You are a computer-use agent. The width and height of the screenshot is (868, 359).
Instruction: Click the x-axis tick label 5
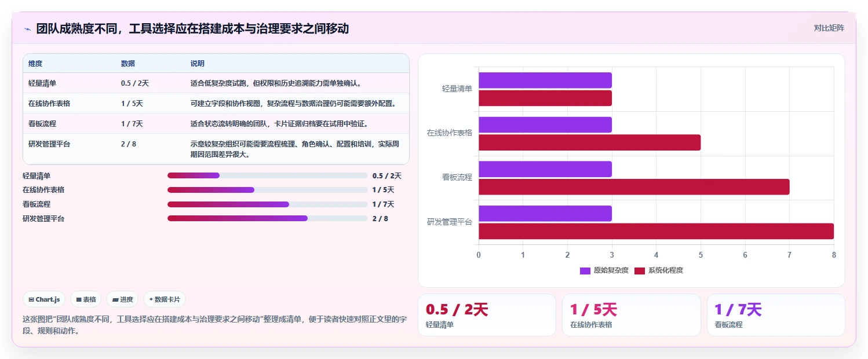[x=701, y=255]
